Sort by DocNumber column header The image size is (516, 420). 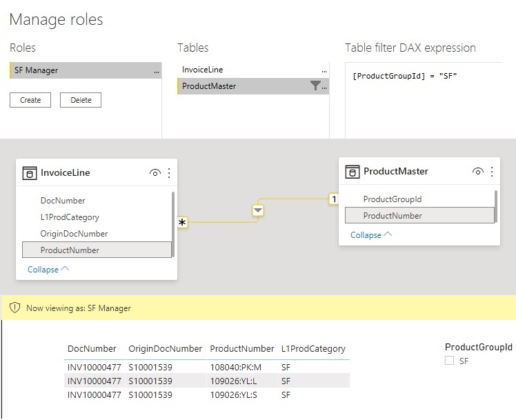(92, 349)
